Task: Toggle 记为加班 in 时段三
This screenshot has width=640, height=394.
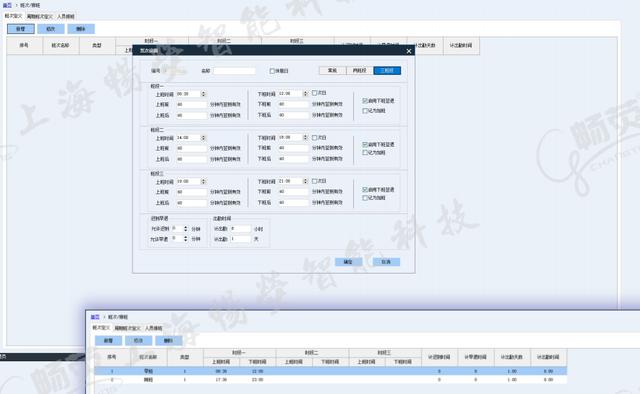Action: click(365, 198)
